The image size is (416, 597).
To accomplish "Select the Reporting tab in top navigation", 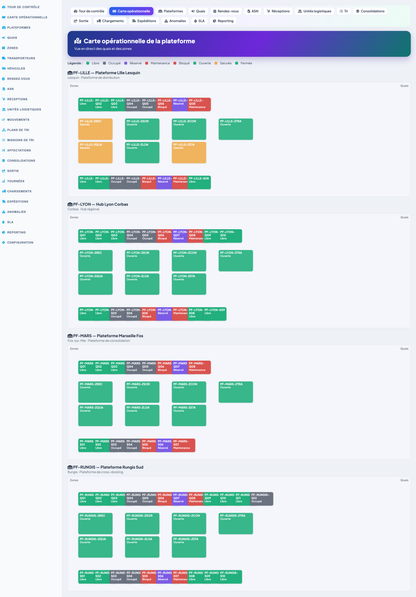I will (223, 21).
